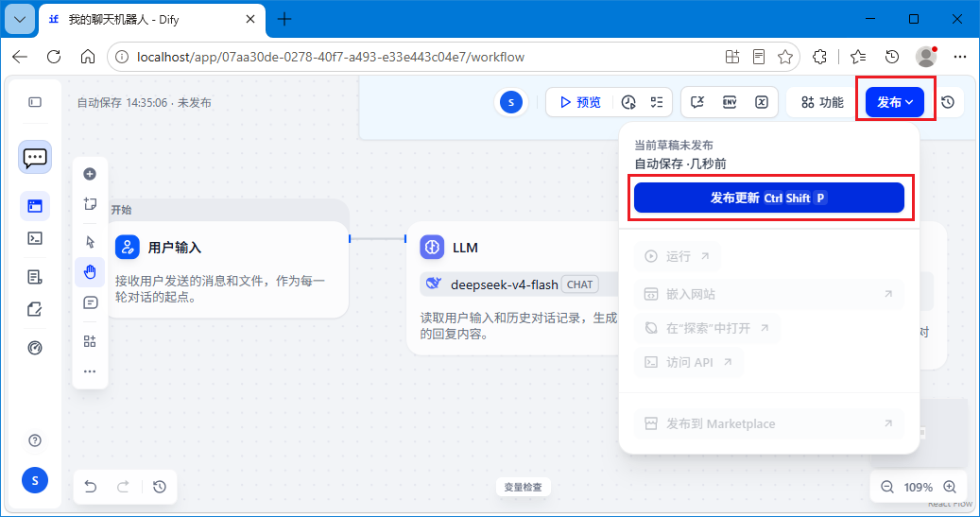980x517 pixels.
Task: Click the 109% zoom level value
Action: pos(919,487)
